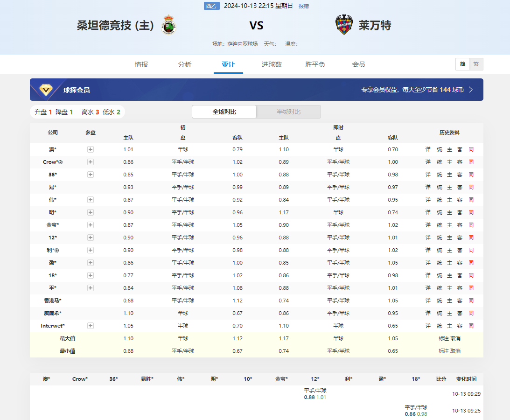510x420 pixels.
Task: Click team name 莱万特
Action: point(375,25)
